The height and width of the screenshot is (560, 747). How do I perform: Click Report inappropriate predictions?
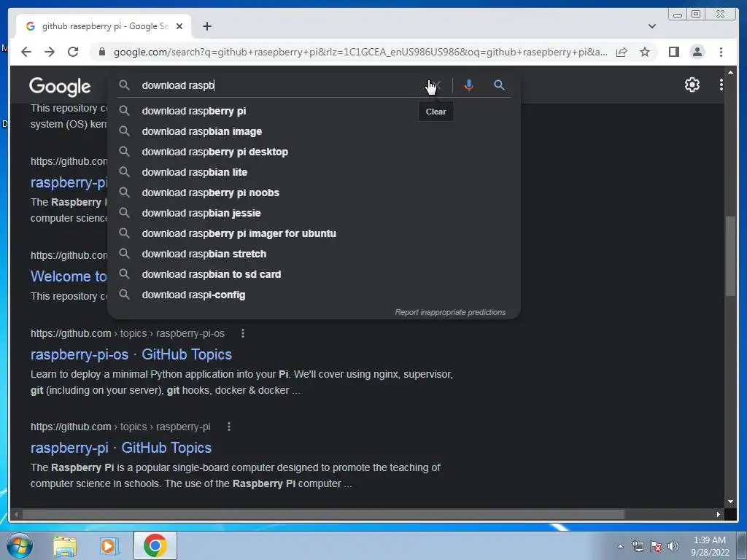(450, 312)
